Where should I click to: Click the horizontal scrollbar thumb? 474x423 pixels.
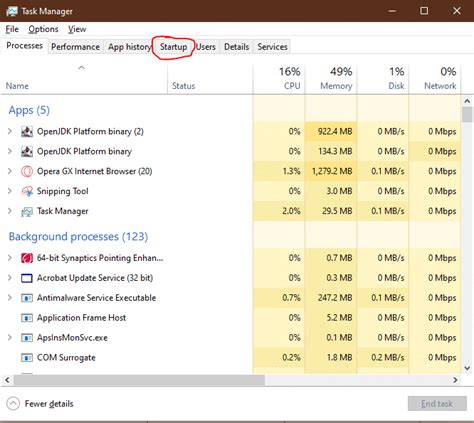pyautogui.click(x=139, y=380)
